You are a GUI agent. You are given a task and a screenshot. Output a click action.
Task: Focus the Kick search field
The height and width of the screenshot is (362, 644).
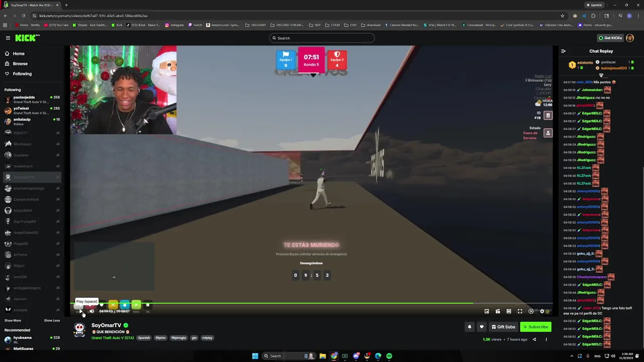(x=322, y=38)
